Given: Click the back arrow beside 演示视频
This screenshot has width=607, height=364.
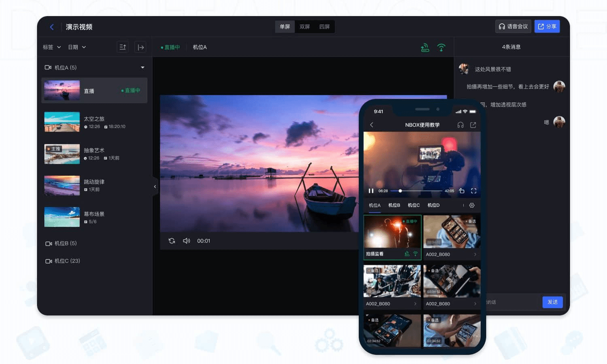Looking at the screenshot, I should tap(52, 27).
